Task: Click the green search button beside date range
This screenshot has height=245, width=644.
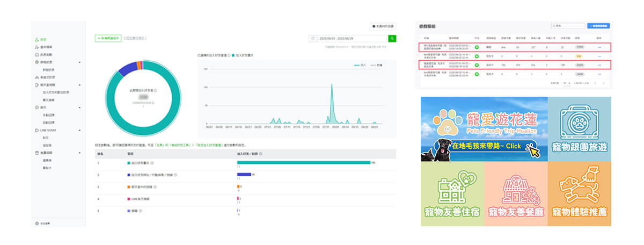Action: (x=392, y=39)
